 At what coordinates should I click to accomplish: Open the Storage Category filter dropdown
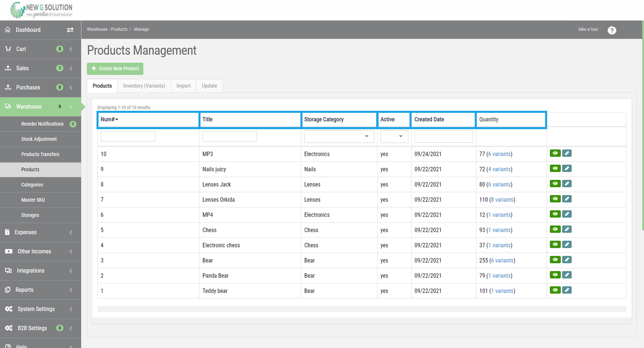pos(339,136)
